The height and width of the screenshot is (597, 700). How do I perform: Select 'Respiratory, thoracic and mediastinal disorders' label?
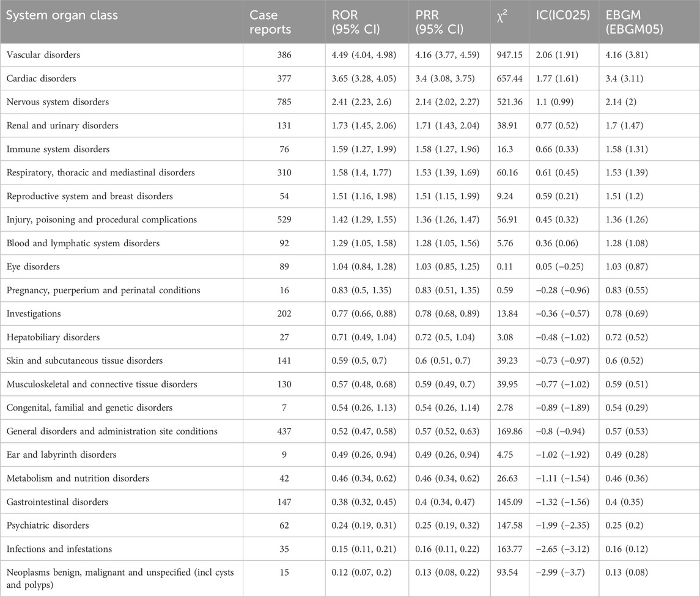click(x=100, y=173)
